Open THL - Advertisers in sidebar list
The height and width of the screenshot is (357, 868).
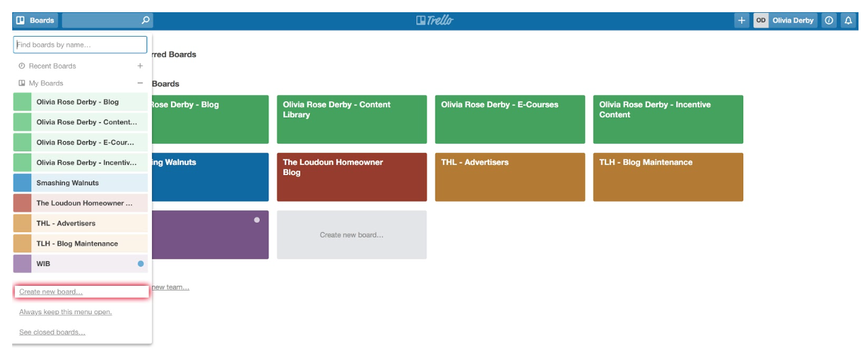coord(80,223)
